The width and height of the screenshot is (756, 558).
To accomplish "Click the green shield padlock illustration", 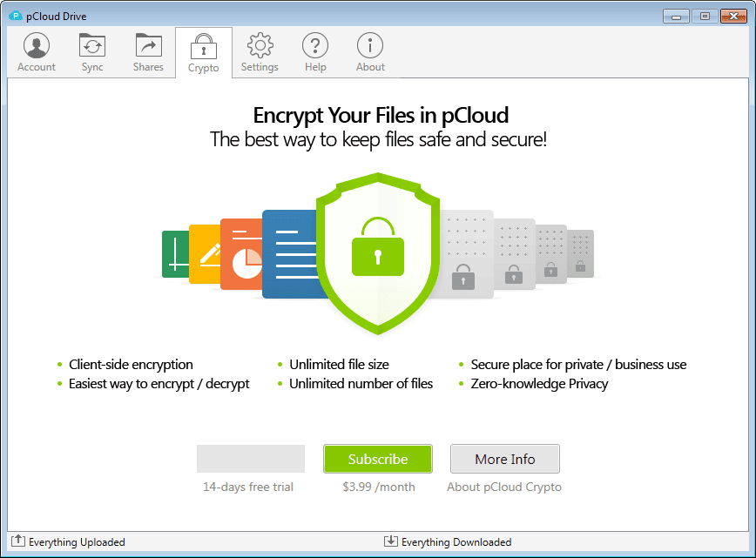I will pyautogui.click(x=378, y=253).
